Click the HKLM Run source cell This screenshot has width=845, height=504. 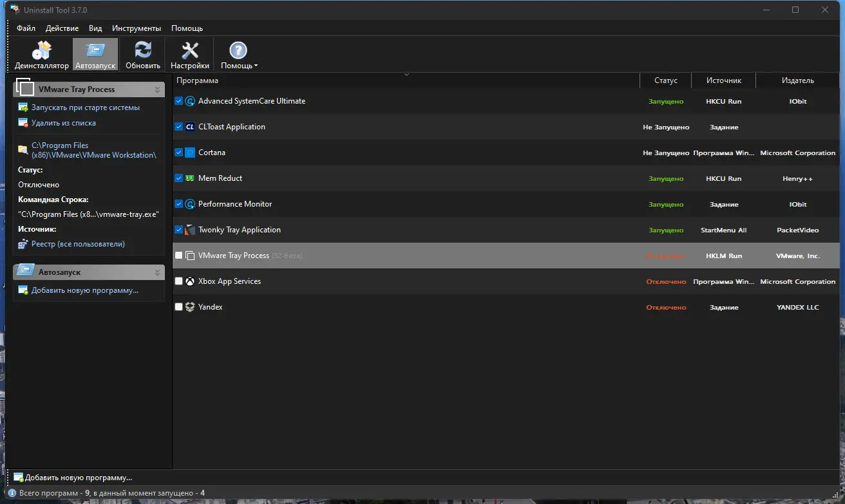tap(724, 256)
